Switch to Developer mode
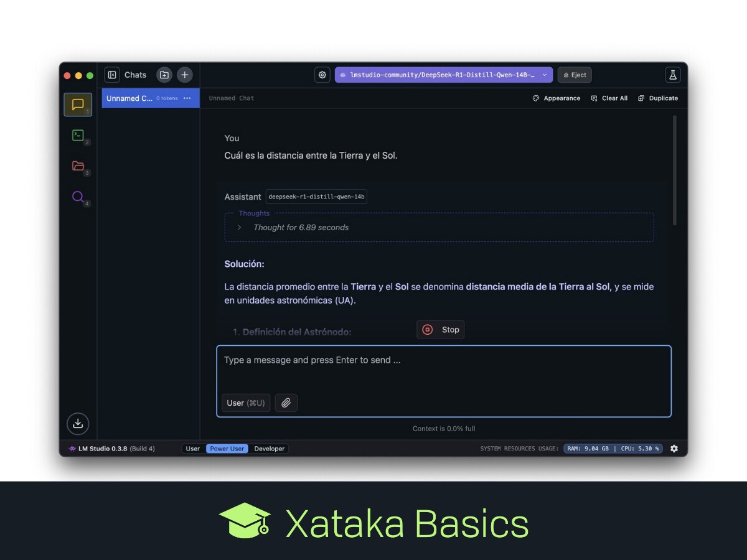 (269, 449)
